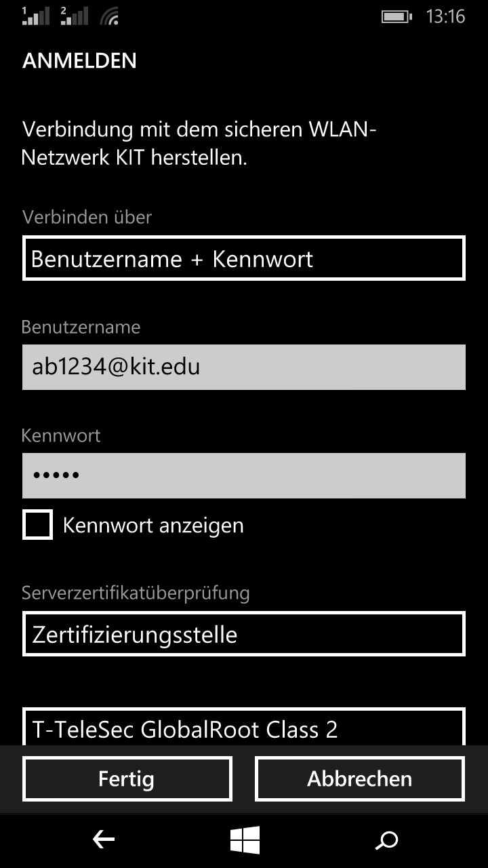Viewport: 488px width, 868px height.
Task: Tap the SIM 2 signal strength icon
Action: click(x=75, y=16)
